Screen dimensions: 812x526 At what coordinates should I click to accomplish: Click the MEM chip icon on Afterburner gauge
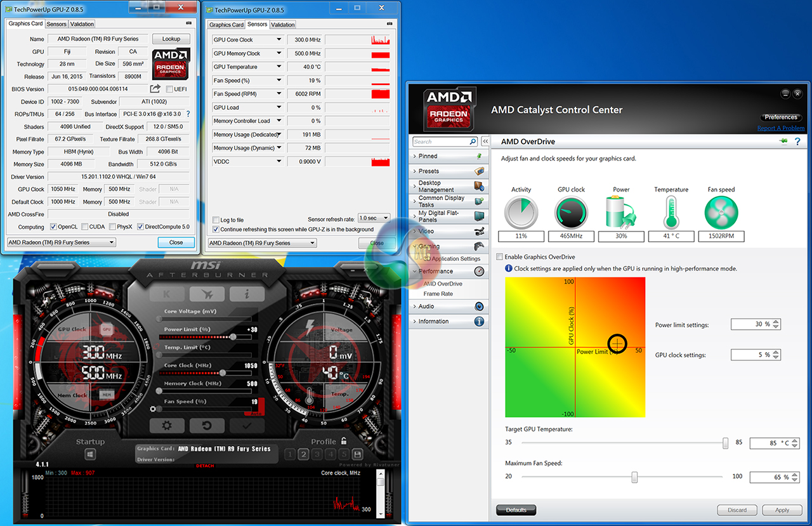tap(107, 395)
